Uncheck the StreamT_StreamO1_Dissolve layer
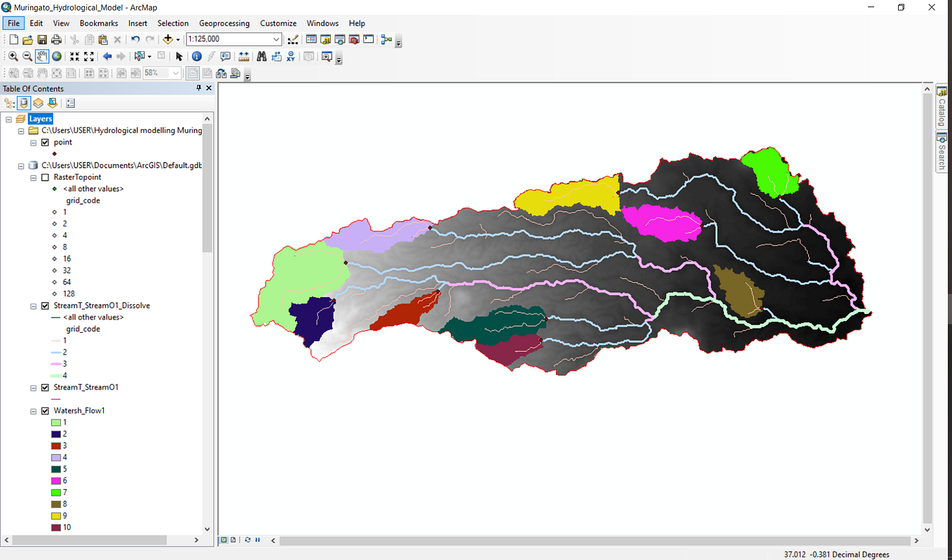952x560 pixels. pyautogui.click(x=45, y=305)
